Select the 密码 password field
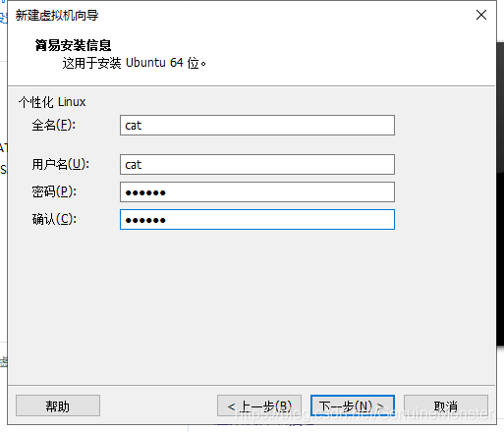The width and height of the screenshot is (504, 432). [257, 192]
